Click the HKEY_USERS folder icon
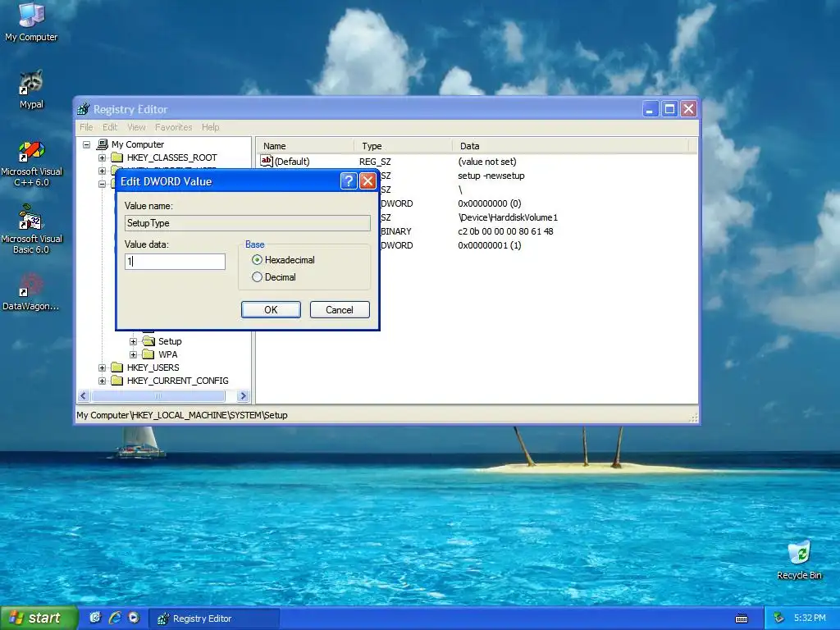This screenshot has width=840, height=630. 116,367
